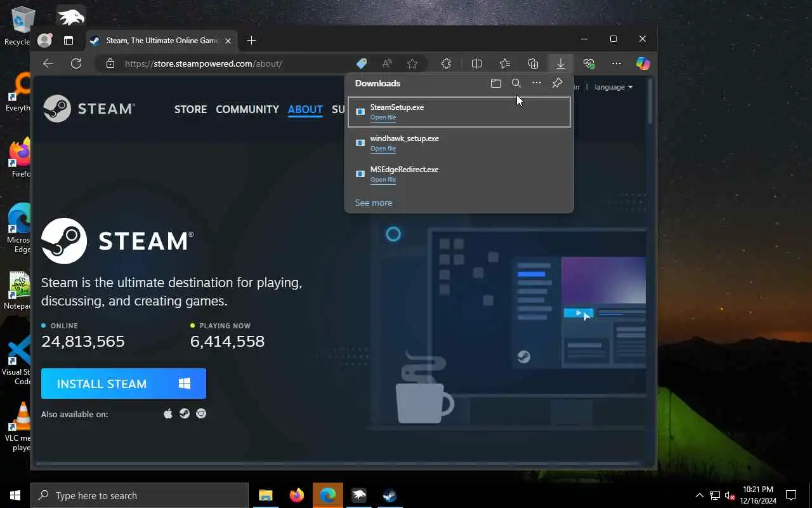
Task: Open Browser essentials heart icon
Action: [x=589, y=63]
